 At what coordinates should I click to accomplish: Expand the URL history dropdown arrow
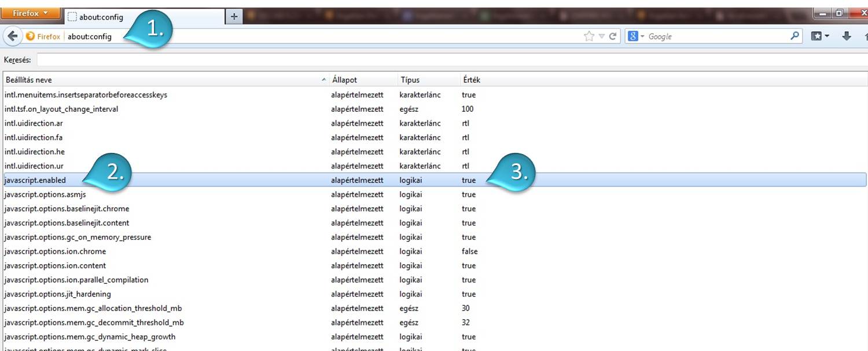602,36
